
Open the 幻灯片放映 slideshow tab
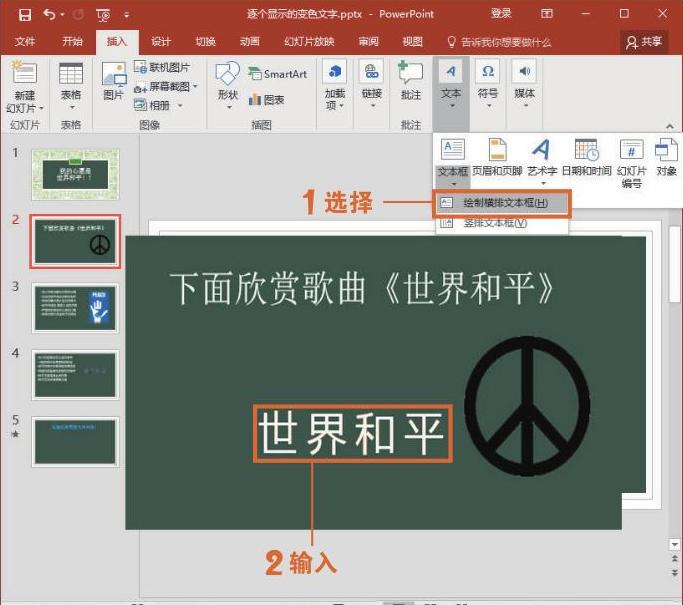309,42
